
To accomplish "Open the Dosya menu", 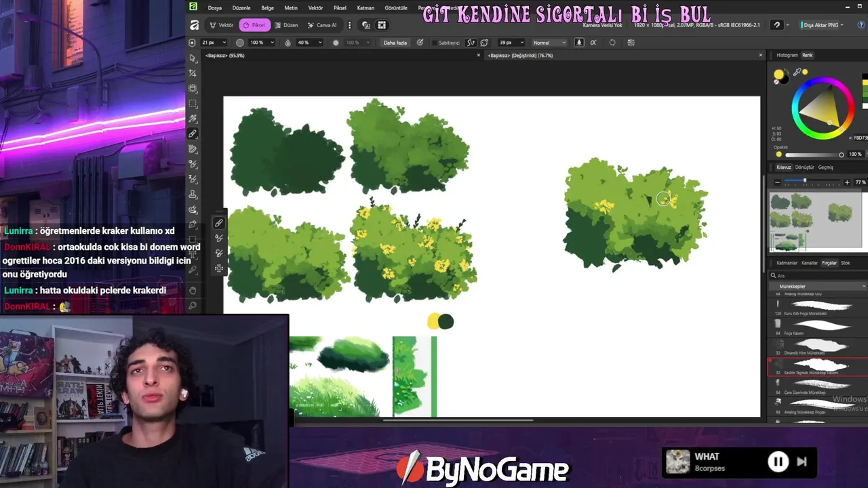I will point(214,8).
